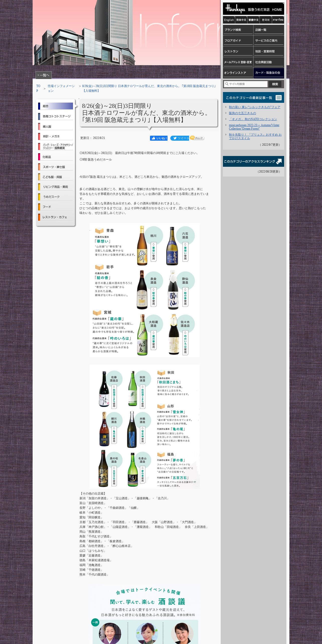Open 社会貢献活動 menu item

click(x=269, y=62)
